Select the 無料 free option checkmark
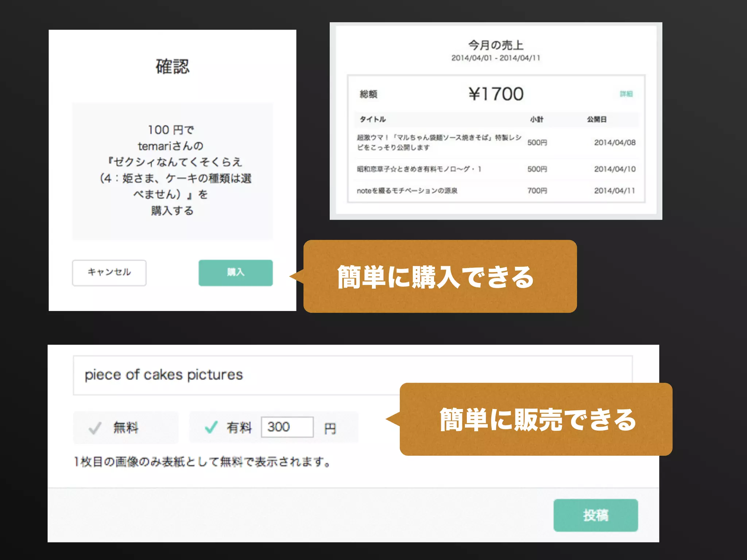 coord(95,428)
